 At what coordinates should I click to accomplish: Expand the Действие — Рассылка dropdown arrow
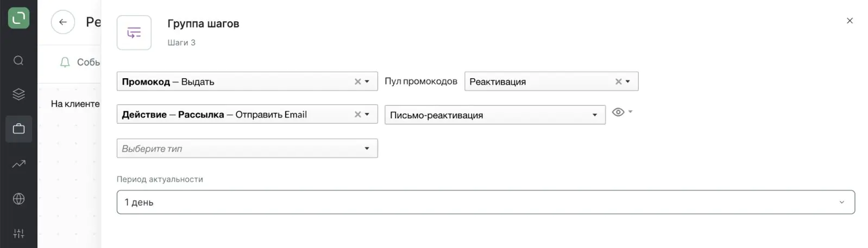point(367,115)
